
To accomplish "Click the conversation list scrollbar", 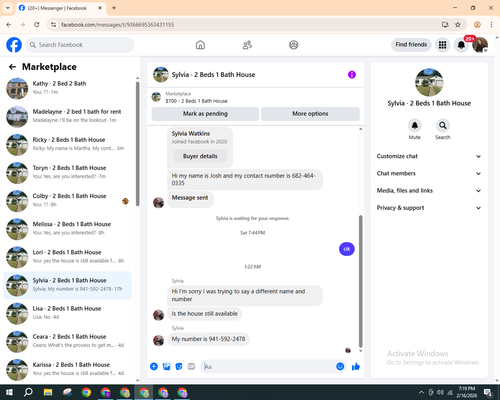I will 137,143.
